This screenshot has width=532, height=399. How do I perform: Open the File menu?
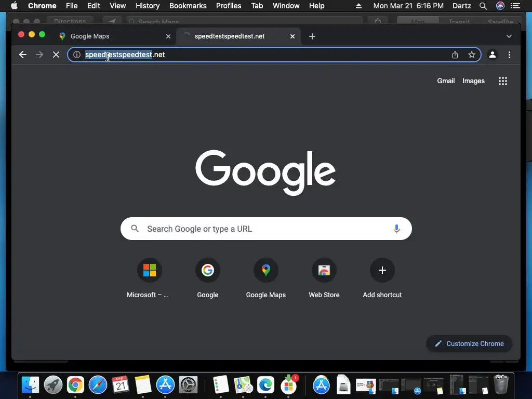click(72, 6)
